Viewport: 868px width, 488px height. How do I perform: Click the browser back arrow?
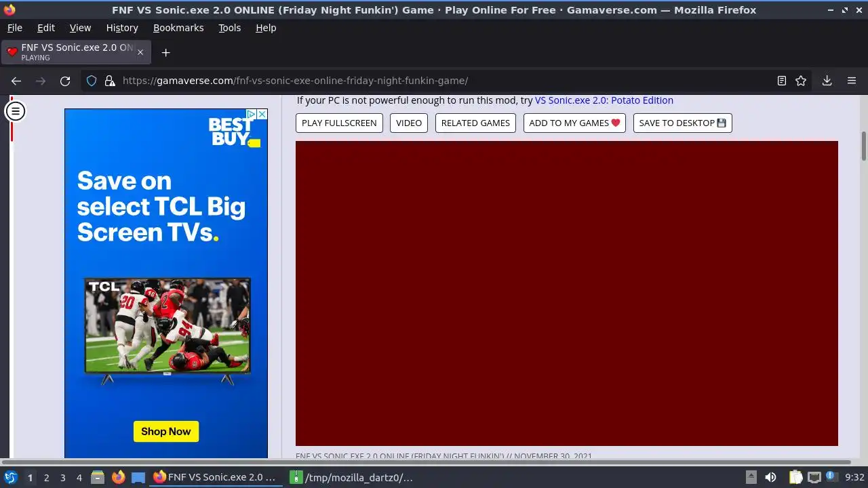16,81
